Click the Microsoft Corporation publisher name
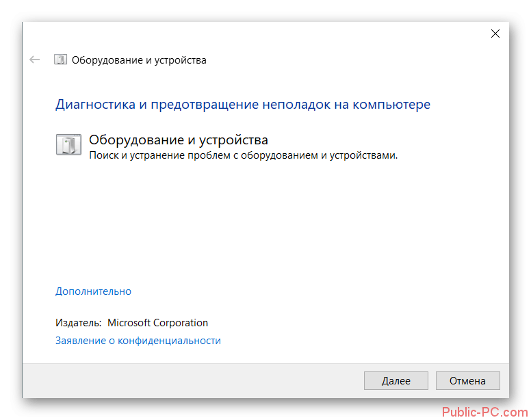Viewport: 531px width, 420px height. pyautogui.click(x=158, y=323)
